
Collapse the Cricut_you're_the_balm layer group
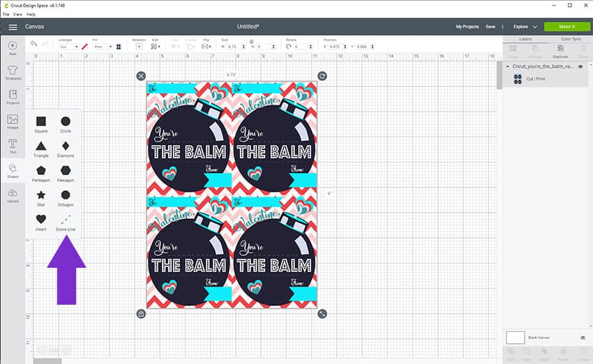tap(507, 66)
